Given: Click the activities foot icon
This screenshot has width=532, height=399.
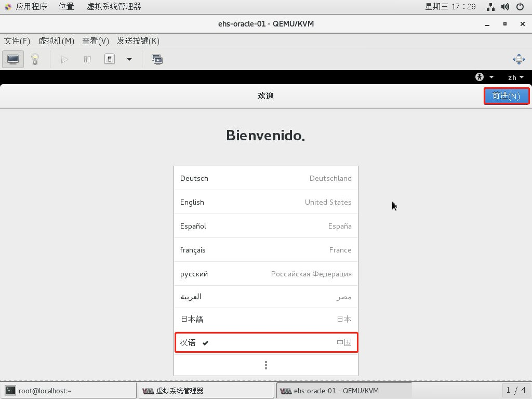Looking at the screenshot, I should click(x=8, y=6).
